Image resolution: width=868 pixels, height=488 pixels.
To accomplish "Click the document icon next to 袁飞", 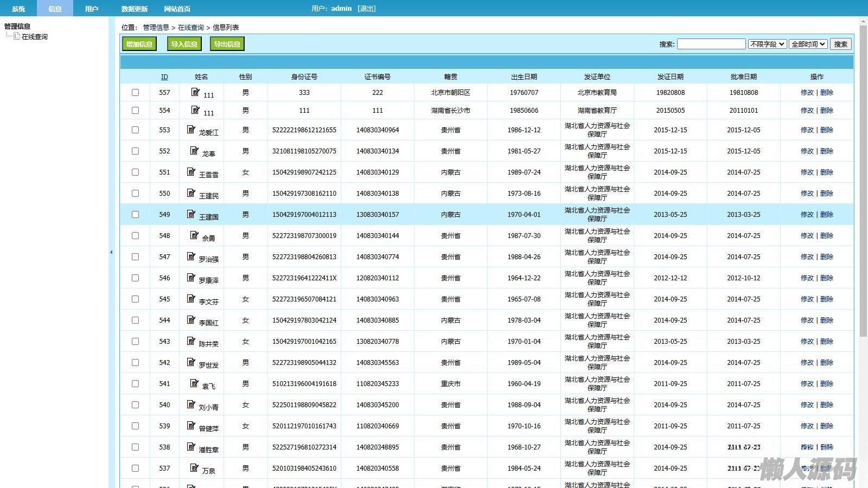I will (194, 383).
